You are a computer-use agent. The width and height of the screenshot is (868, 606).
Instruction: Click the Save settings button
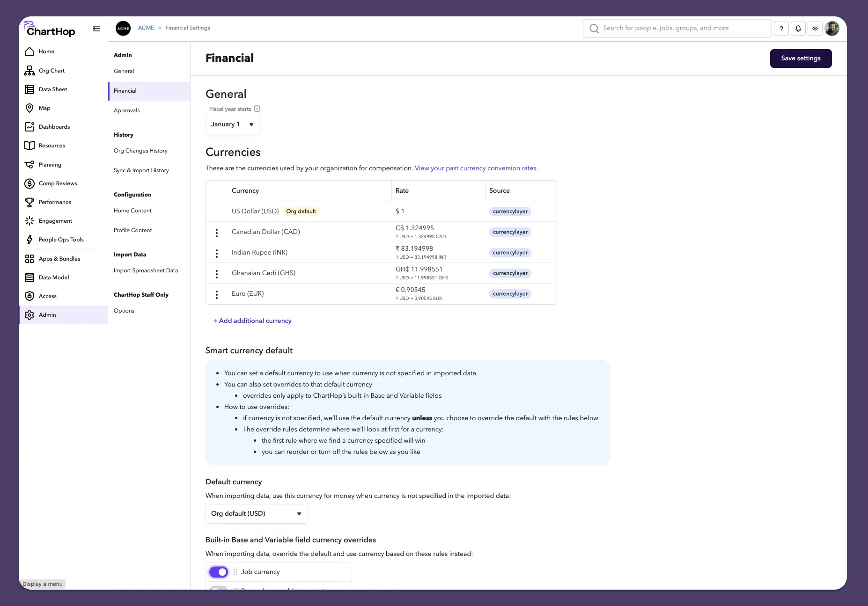801,58
